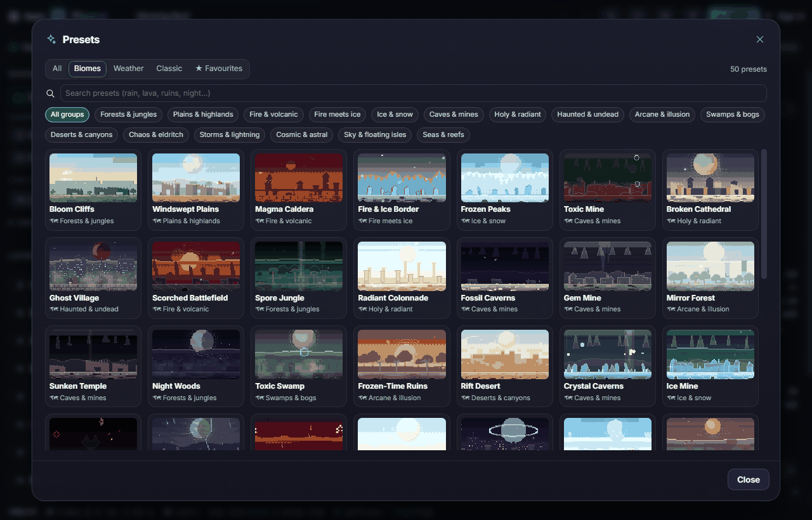Choose the Fossil Caverns preset thumbnail

pos(505,266)
